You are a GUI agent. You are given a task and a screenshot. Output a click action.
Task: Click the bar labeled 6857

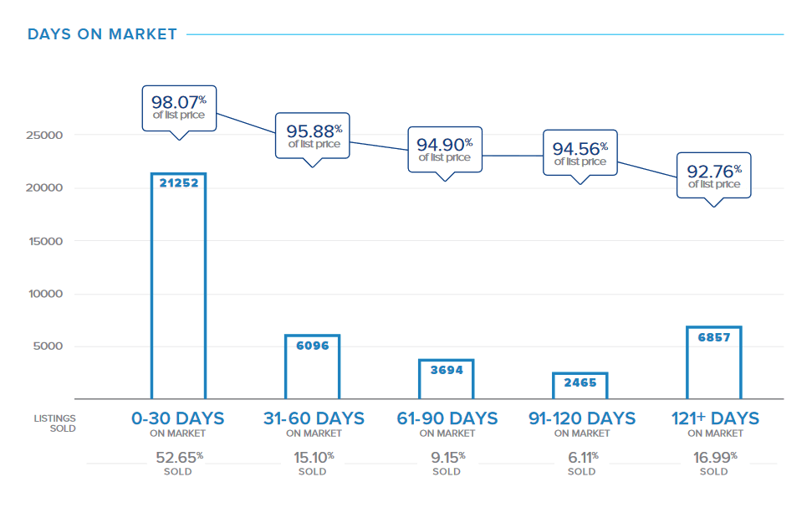point(714,362)
